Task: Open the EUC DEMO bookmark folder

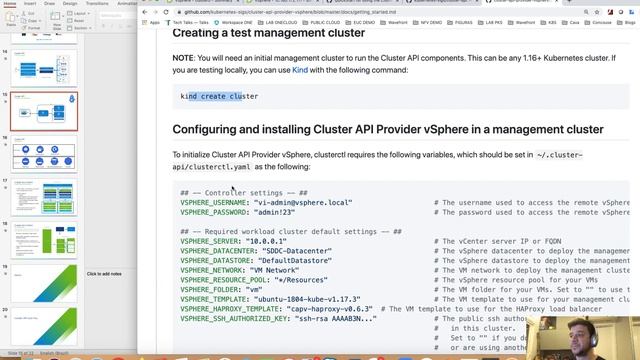Action: [360, 23]
